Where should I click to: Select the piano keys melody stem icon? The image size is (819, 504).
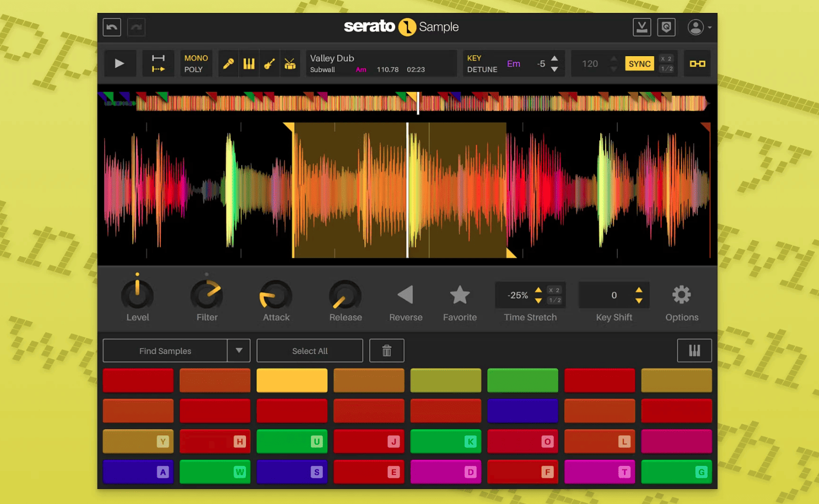point(249,63)
